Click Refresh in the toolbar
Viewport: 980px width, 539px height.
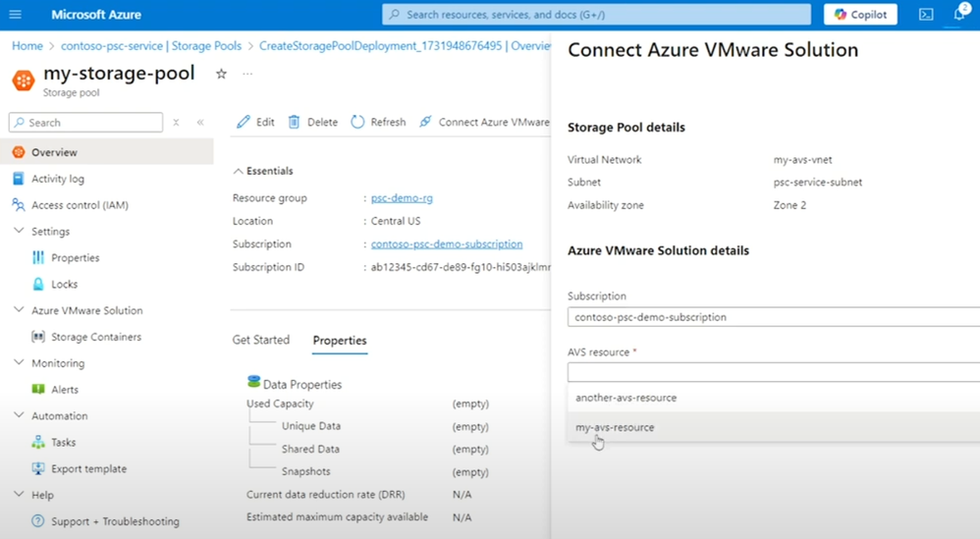378,122
